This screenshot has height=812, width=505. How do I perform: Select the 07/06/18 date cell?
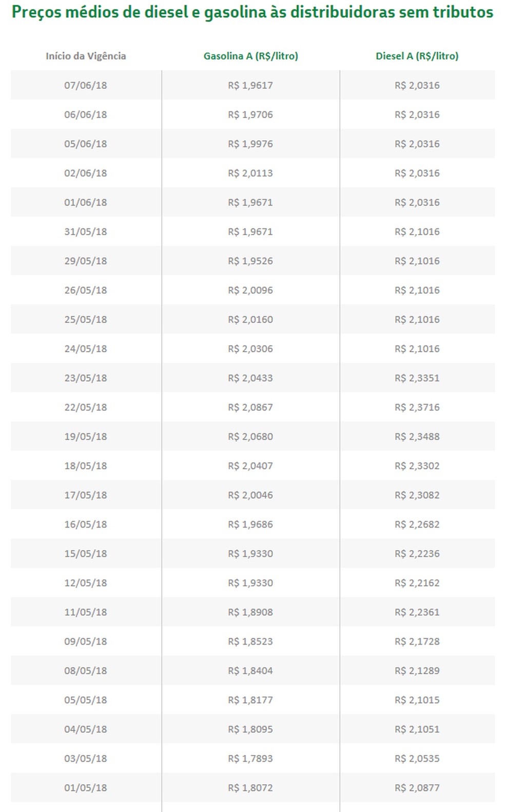pyautogui.click(x=86, y=85)
